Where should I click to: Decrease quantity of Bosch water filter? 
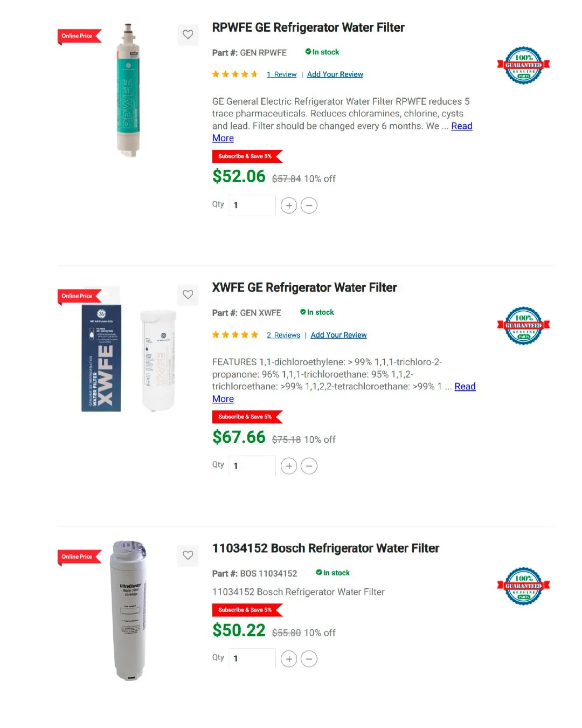point(309,658)
